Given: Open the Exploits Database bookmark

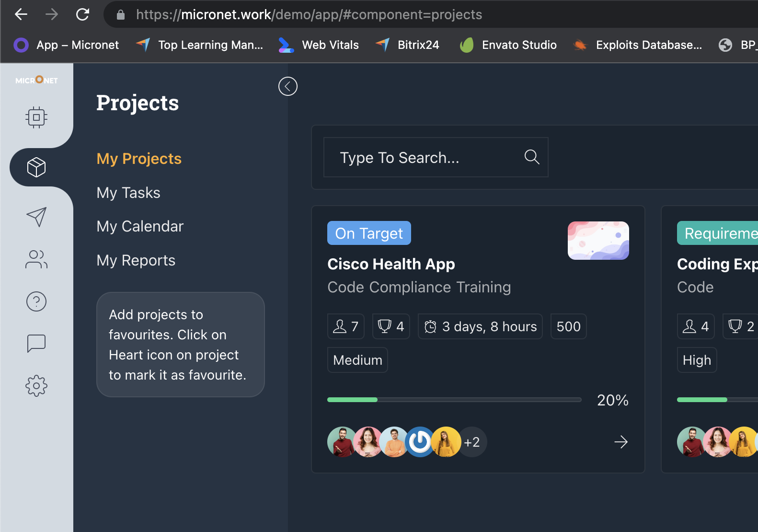Looking at the screenshot, I should pos(638,45).
